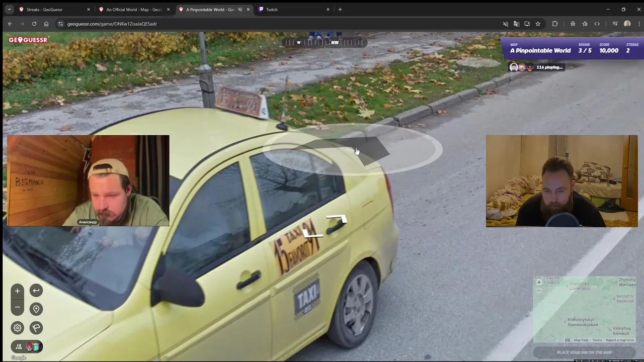Close the Twitch tab
644x362 pixels.
point(328,10)
